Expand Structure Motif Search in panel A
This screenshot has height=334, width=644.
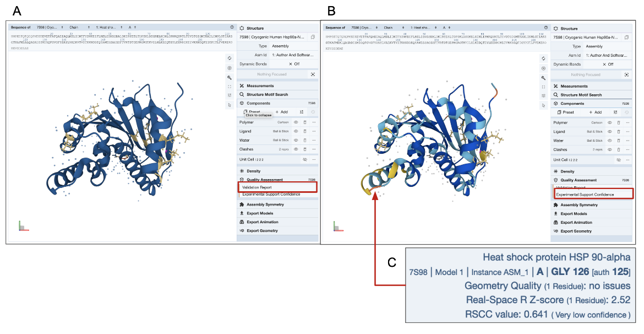tap(267, 95)
